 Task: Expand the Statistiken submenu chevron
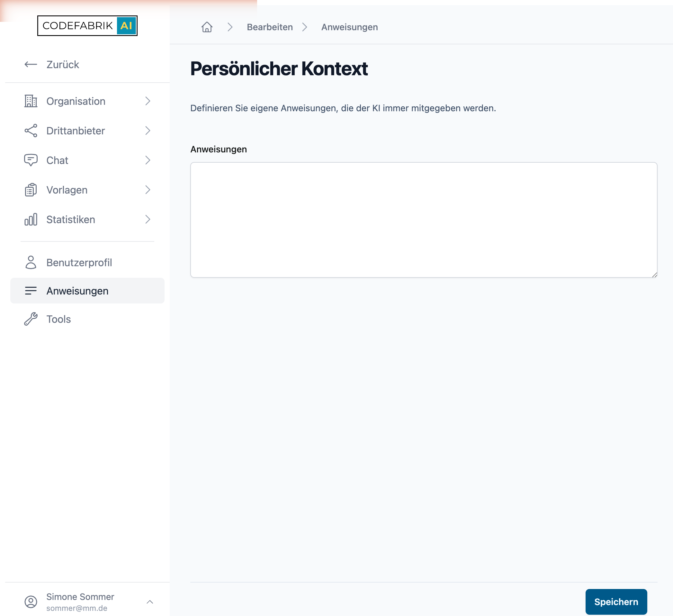click(148, 219)
